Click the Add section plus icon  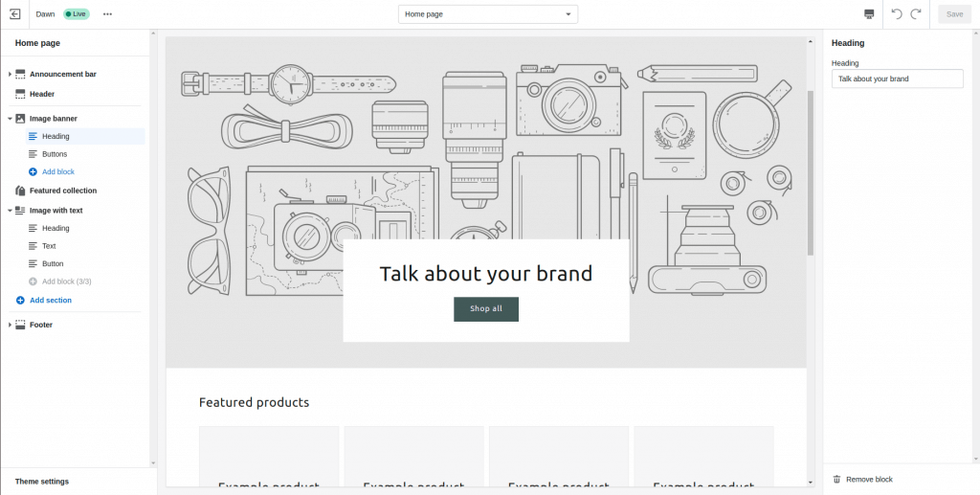(20, 300)
